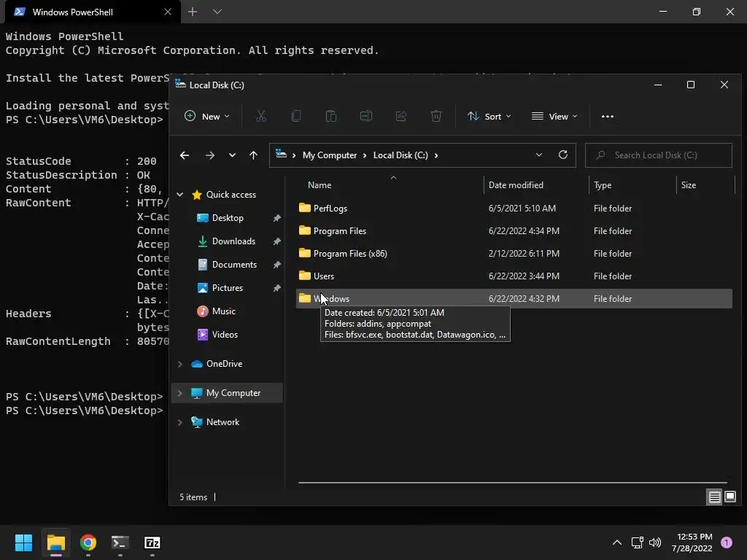Open 7-Zip from the taskbar
747x560 pixels.
pyautogui.click(x=152, y=542)
